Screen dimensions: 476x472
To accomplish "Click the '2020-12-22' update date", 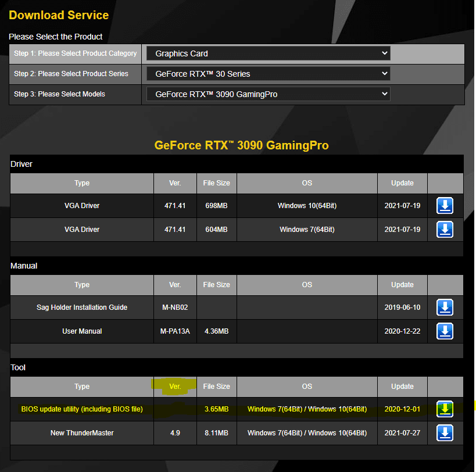I will point(402,331).
